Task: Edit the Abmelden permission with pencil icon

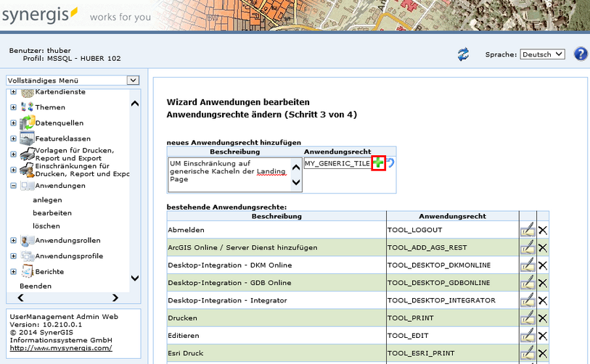Action: (528, 230)
